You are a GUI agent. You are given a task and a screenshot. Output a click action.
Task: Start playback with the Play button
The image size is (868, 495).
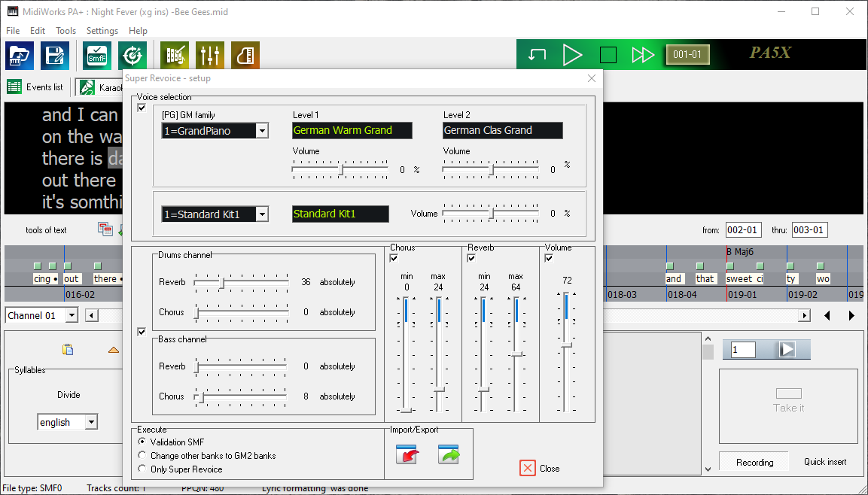click(573, 54)
